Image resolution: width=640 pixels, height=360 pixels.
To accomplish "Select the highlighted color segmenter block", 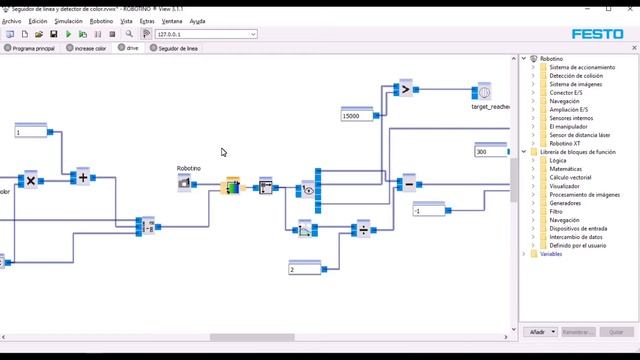I will (x=233, y=187).
